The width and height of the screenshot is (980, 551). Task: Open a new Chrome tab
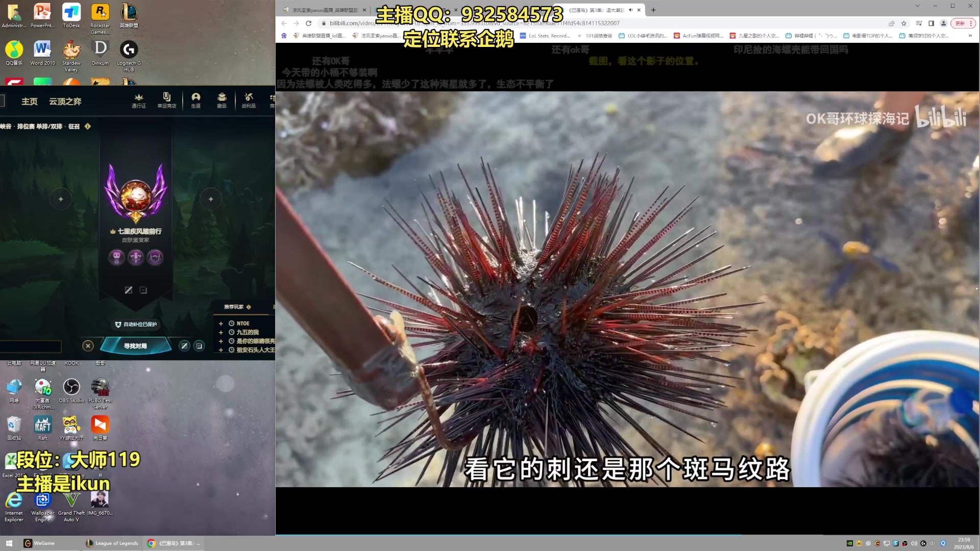(x=653, y=10)
